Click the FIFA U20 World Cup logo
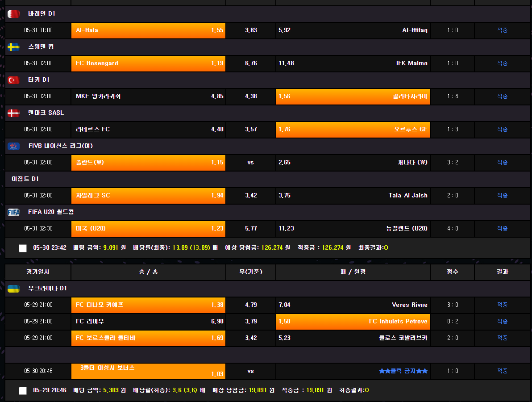The image size is (532, 402). (x=13, y=212)
